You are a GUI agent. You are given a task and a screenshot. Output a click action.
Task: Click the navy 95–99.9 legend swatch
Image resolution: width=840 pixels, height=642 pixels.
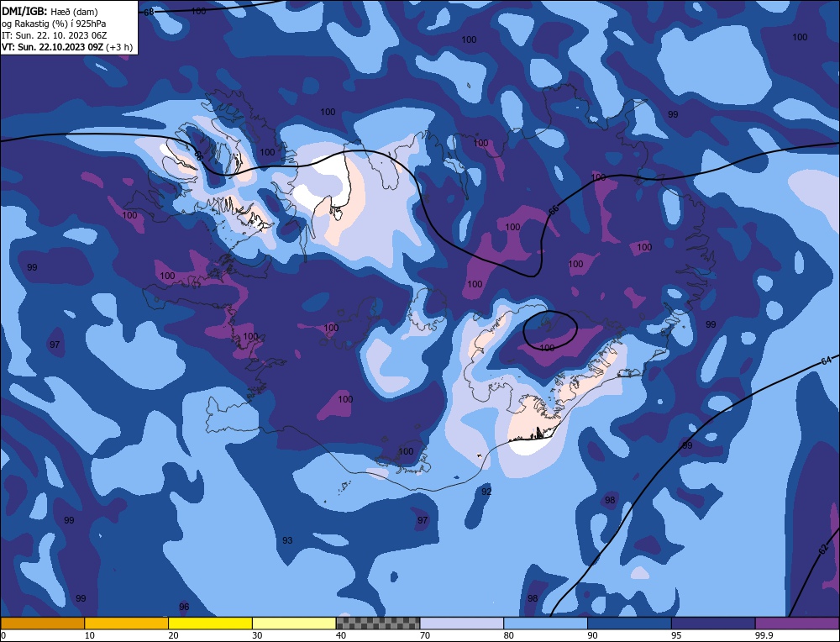(713, 623)
